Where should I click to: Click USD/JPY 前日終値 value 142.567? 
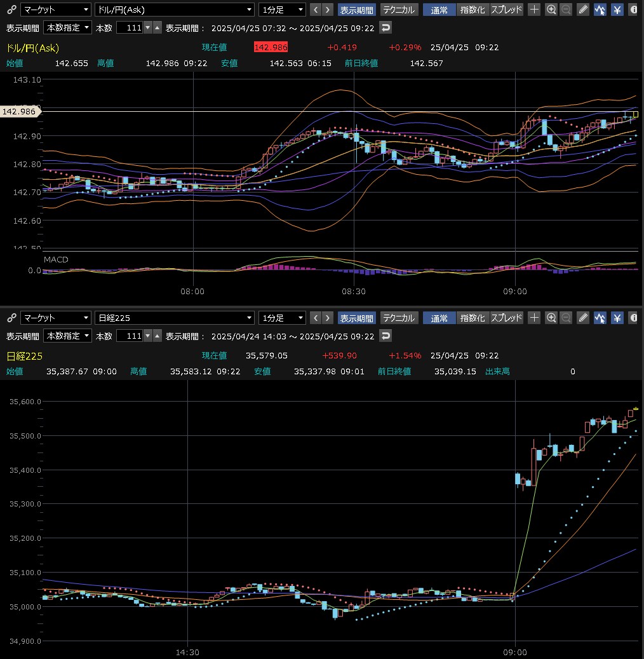pos(426,63)
